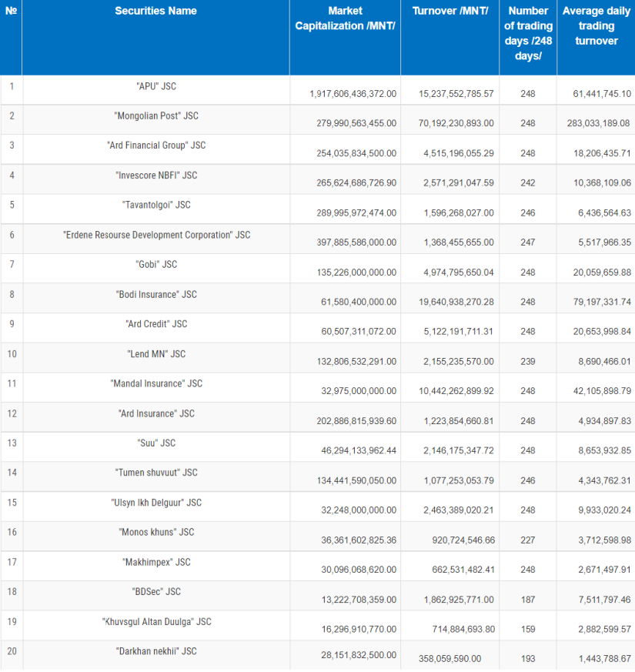Click the "Average daily trading turnover" header
Viewport: 635px width, 672px height.
click(596, 26)
